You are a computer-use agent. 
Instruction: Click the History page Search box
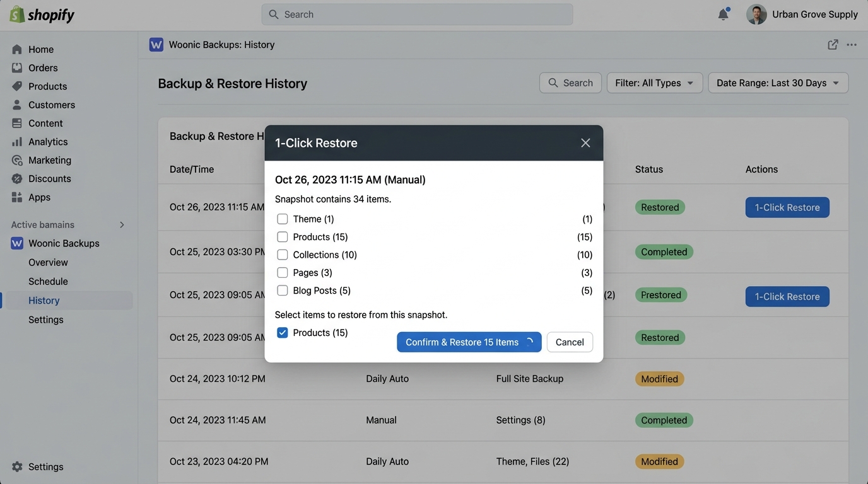570,83
